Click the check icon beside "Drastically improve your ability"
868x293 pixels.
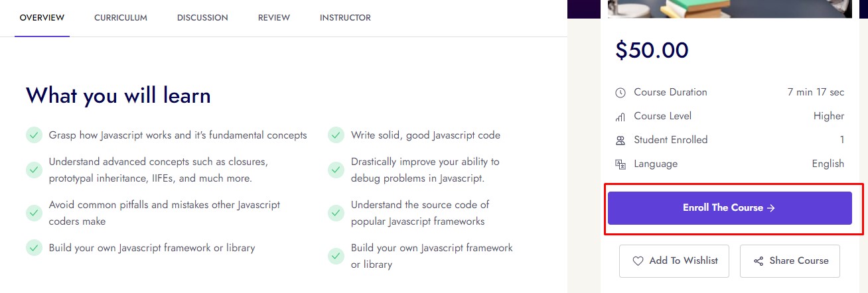(336, 170)
